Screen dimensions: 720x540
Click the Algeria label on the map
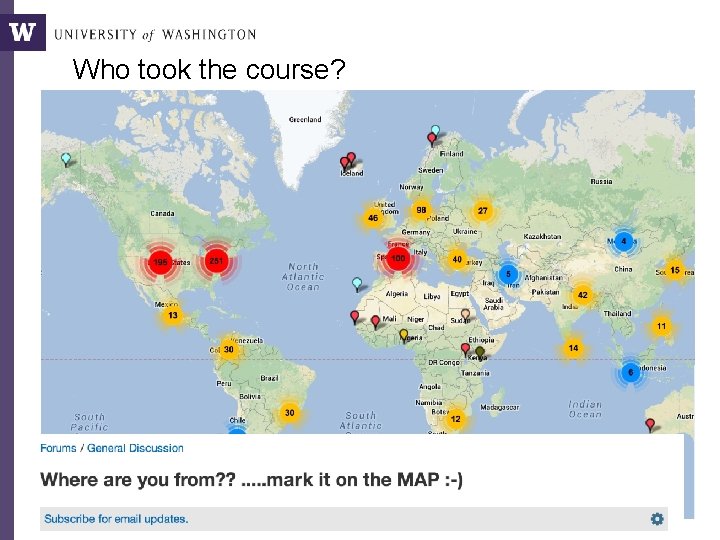(397, 294)
